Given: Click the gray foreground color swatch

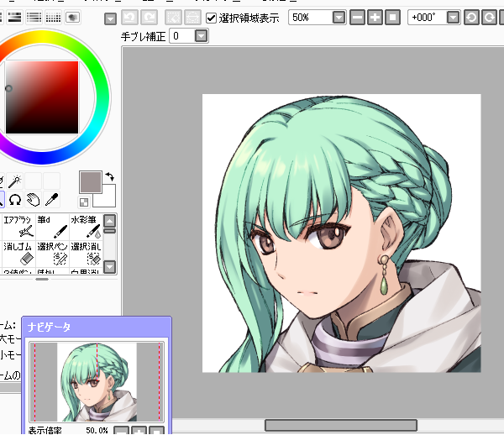Looking at the screenshot, I should pyautogui.click(x=91, y=182).
